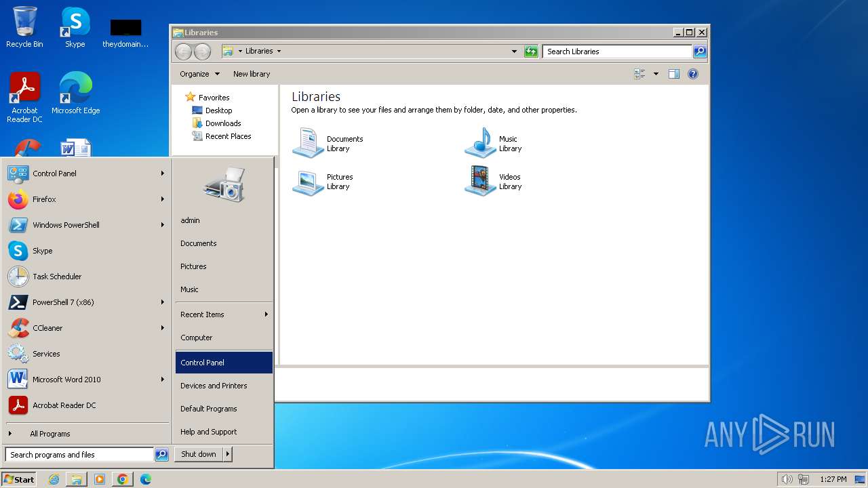This screenshot has height=488, width=868.
Task: Click the Start menu search magnifier button
Action: [x=161, y=455]
